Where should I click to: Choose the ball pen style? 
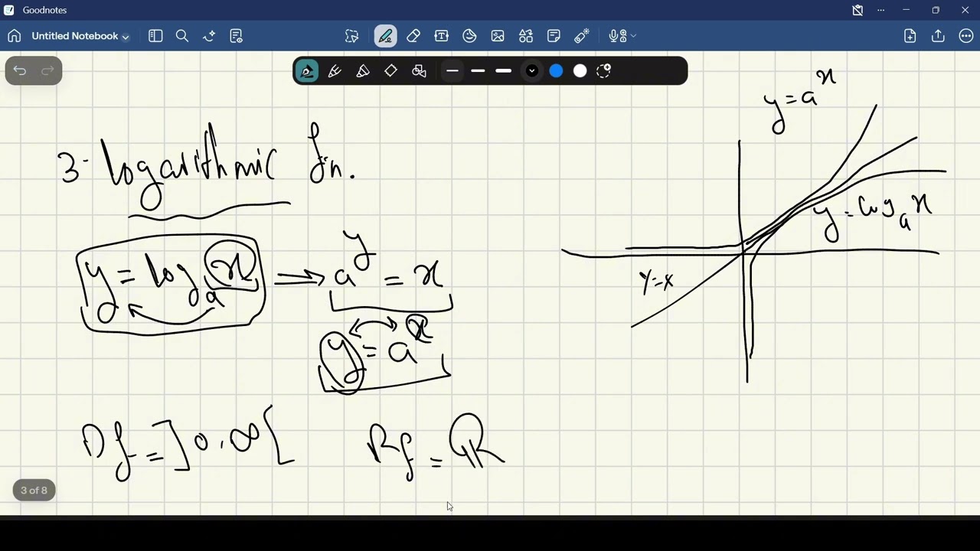pyautogui.click(x=335, y=71)
